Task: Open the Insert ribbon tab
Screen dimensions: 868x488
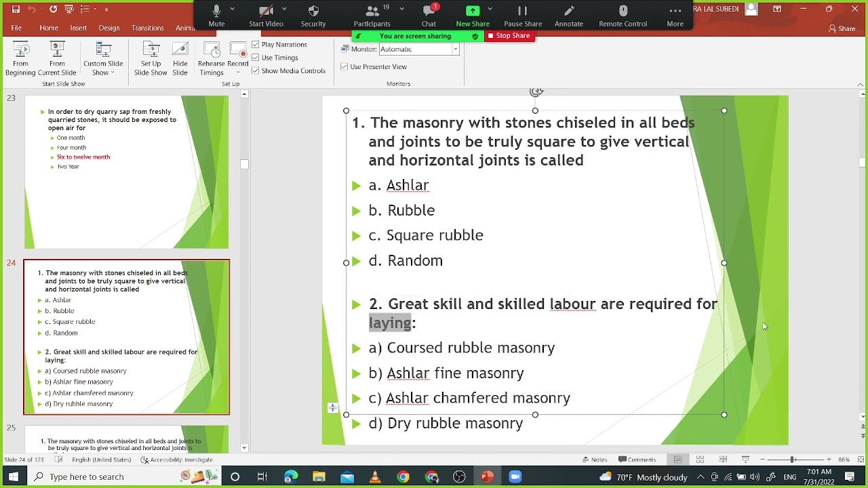Action: point(78,28)
